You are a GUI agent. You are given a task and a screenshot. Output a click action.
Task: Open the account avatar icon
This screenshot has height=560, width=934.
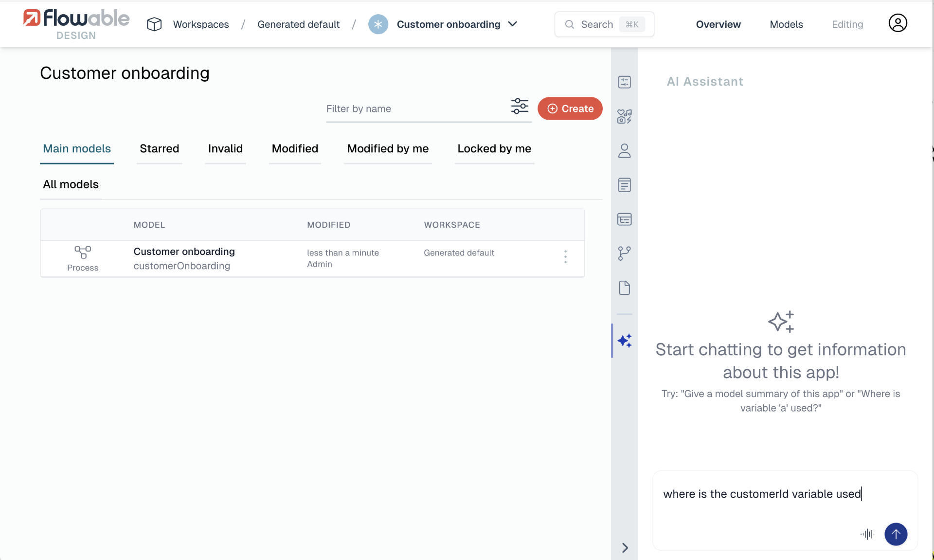tap(898, 23)
